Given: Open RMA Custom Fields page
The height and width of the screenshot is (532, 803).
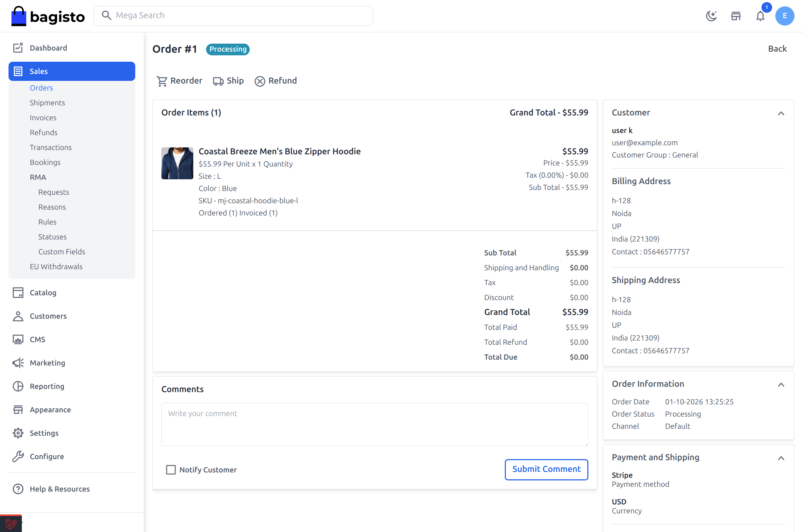Looking at the screenshot, I should coord(62,252).
